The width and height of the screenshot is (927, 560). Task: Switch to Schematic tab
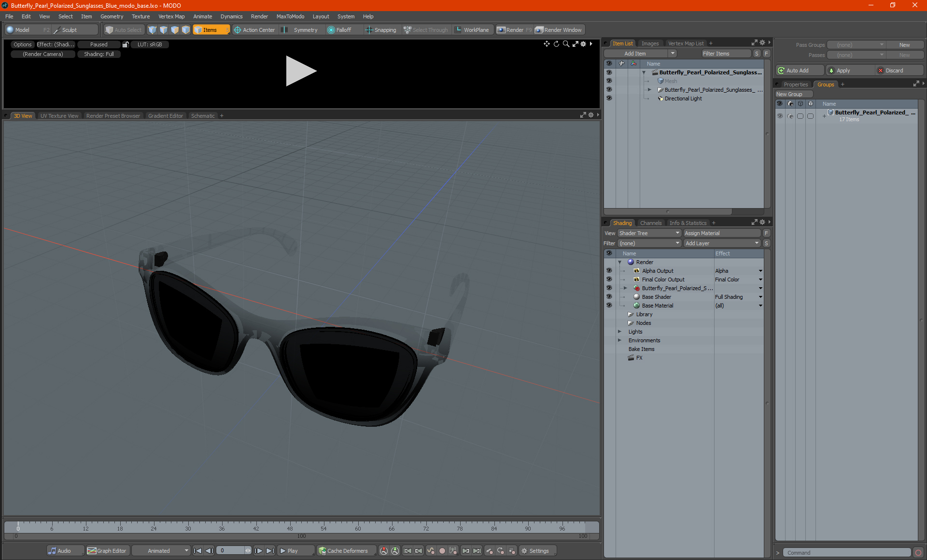(203, 116)
